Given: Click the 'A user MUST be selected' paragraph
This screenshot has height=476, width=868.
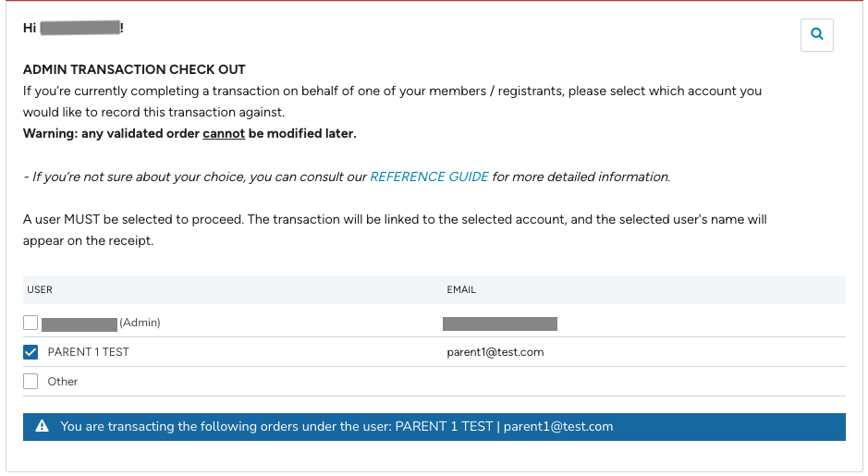Looking at the screenshot, I should click(x=394, y=220).
